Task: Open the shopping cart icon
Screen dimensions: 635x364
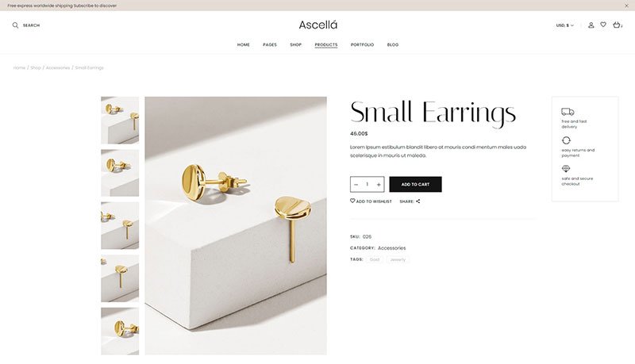Action: click(x=617, y=25)
